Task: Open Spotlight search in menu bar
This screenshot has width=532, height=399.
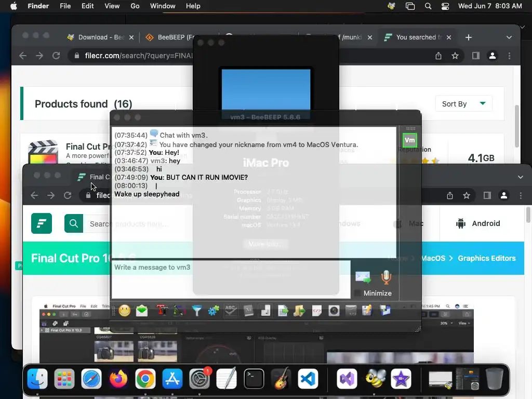Action: tap(428, 6)
